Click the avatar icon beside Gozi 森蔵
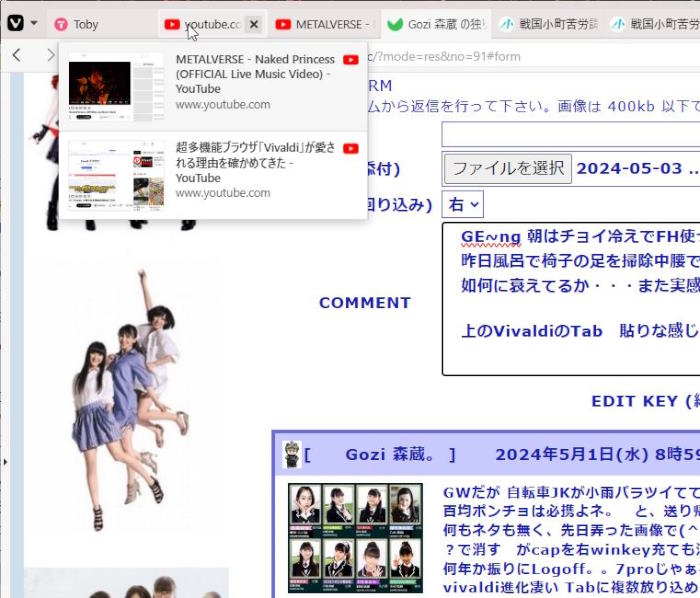700x598 pixels. pos(292,454)
